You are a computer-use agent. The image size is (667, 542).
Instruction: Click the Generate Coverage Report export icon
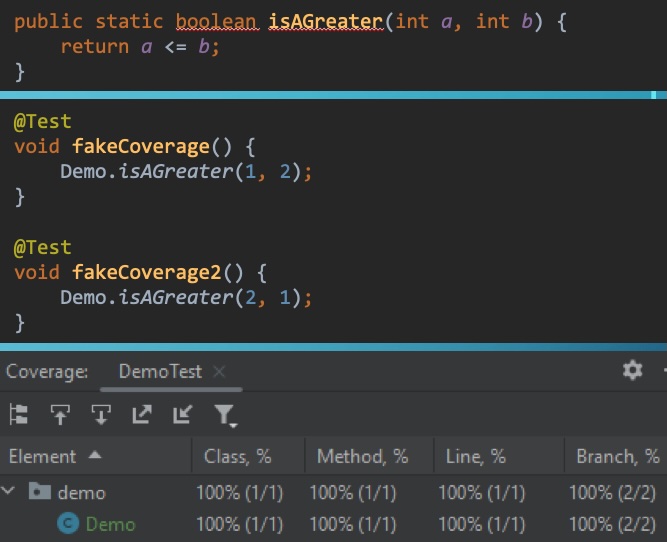[x=141, y=414]
